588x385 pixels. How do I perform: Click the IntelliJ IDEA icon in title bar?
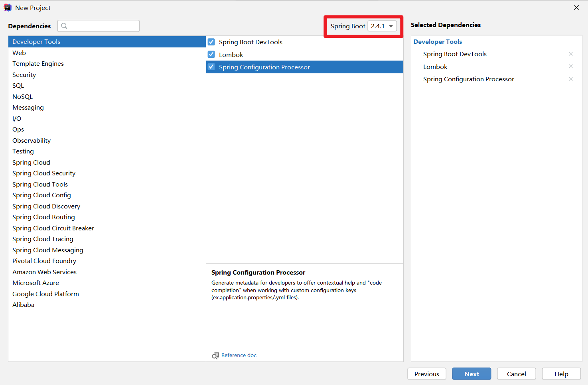8,8
